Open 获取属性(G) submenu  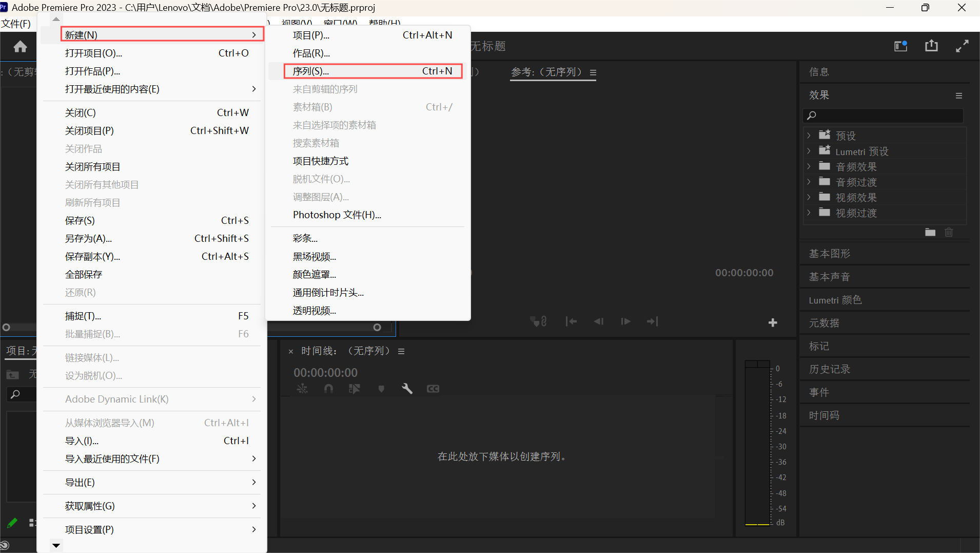(152, 506)
